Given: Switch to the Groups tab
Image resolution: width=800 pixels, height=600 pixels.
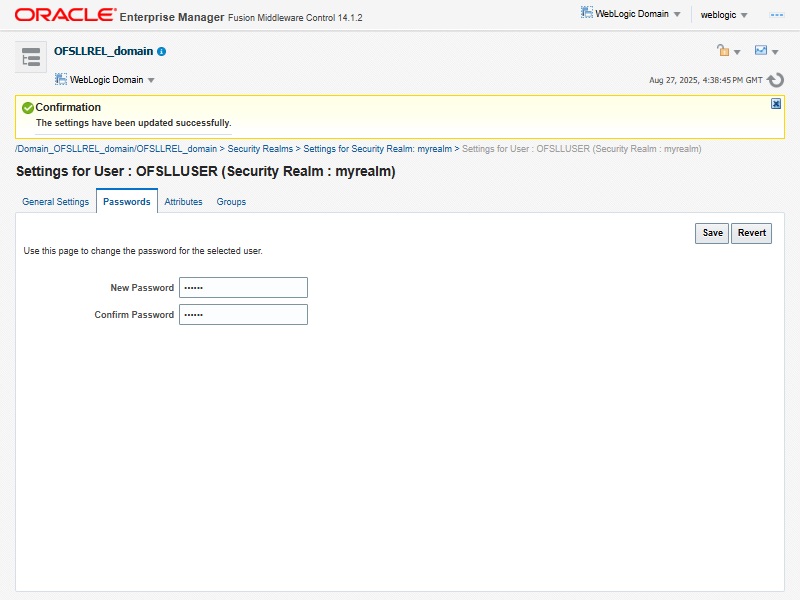Looking at the screenshot, I should click(x=231, y=202).
